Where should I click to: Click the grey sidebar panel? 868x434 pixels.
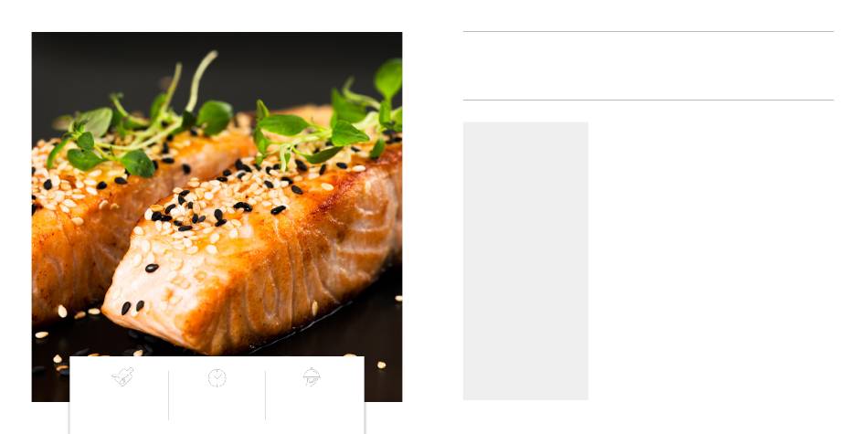tap(525, 260)
